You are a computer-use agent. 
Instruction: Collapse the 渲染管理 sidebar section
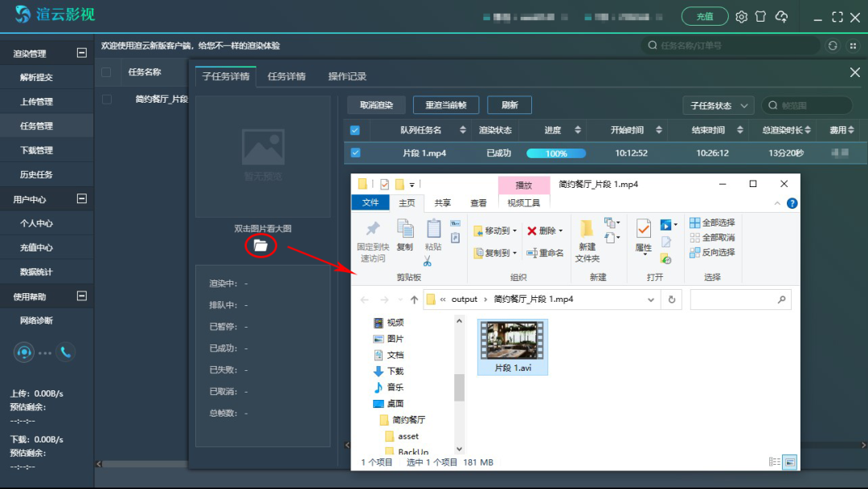click(x=81, y=53)
